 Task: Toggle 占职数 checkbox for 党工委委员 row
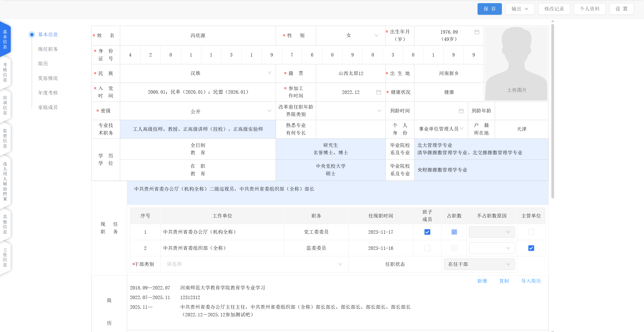[454, 232]
